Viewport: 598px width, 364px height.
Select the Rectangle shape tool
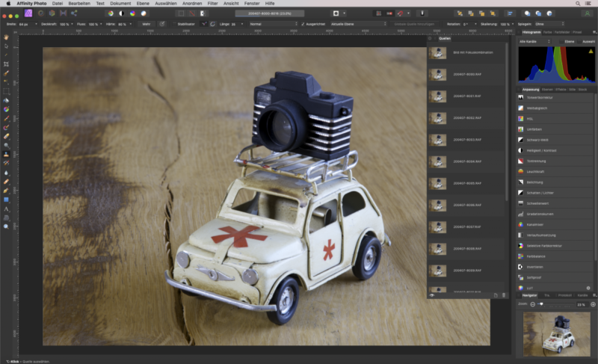6,200
